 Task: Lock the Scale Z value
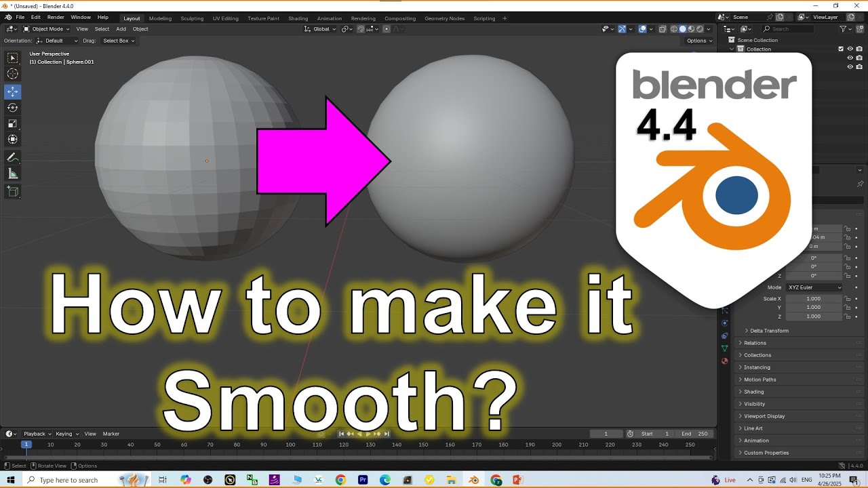(848, 317)
